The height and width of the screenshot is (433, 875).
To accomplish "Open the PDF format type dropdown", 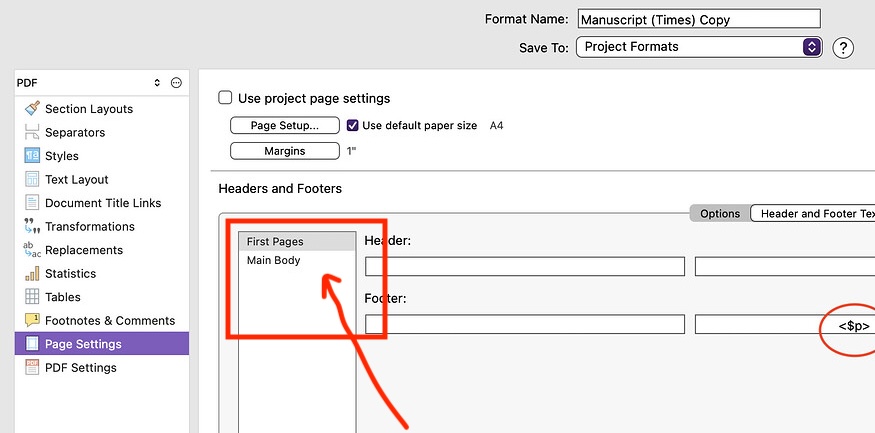I will [88, 83].
